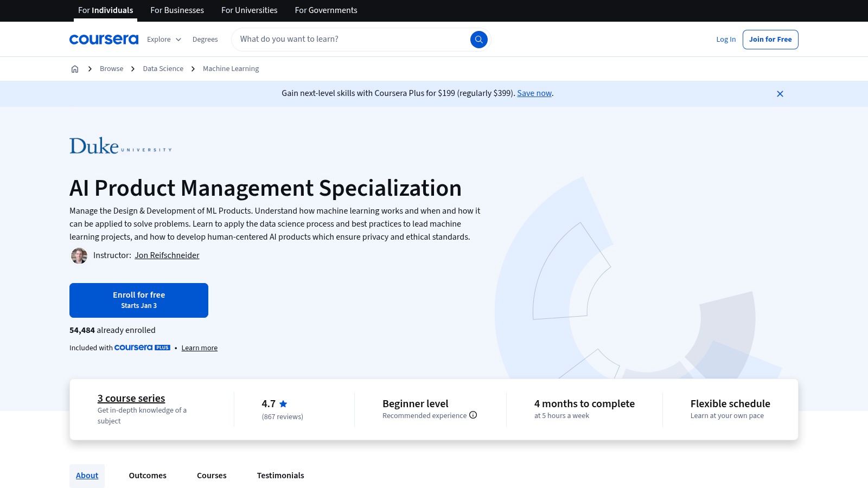Open the Machine Learning breadcrumb
The height and width of the screenshot is (488, 868).
tap(231, 69)
